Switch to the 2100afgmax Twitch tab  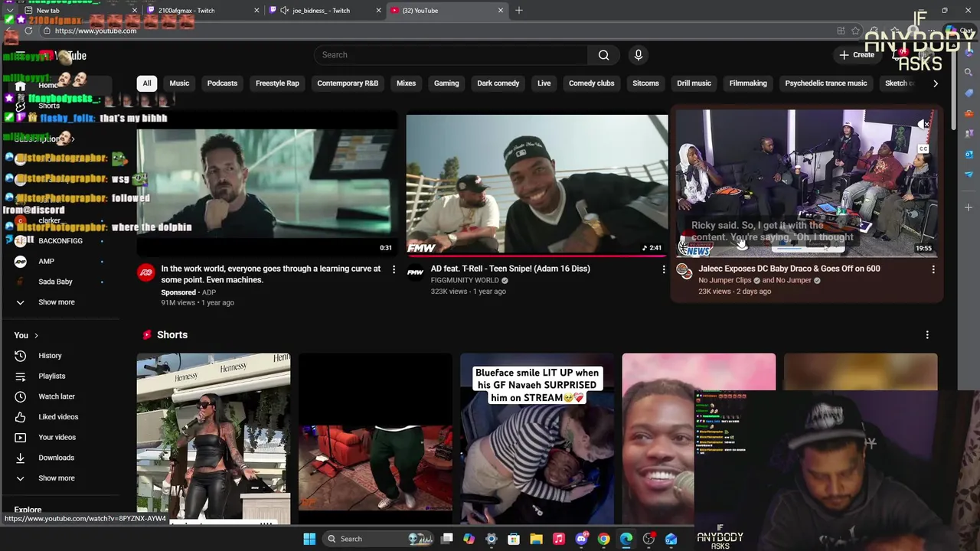[x=201, y=10]
